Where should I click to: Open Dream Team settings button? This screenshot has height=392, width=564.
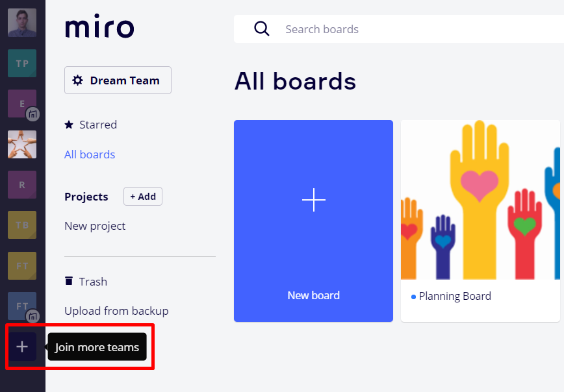pyautogui.click(x=118, y=80)
